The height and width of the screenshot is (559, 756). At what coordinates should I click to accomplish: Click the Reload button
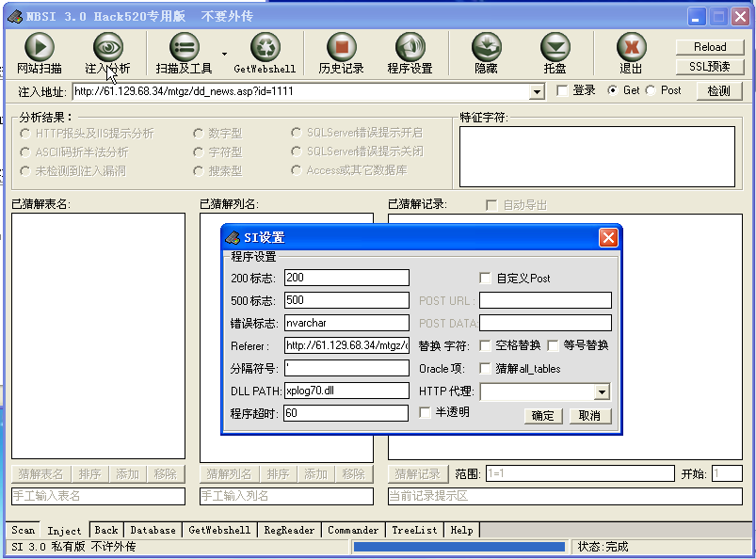pos(710,46)
